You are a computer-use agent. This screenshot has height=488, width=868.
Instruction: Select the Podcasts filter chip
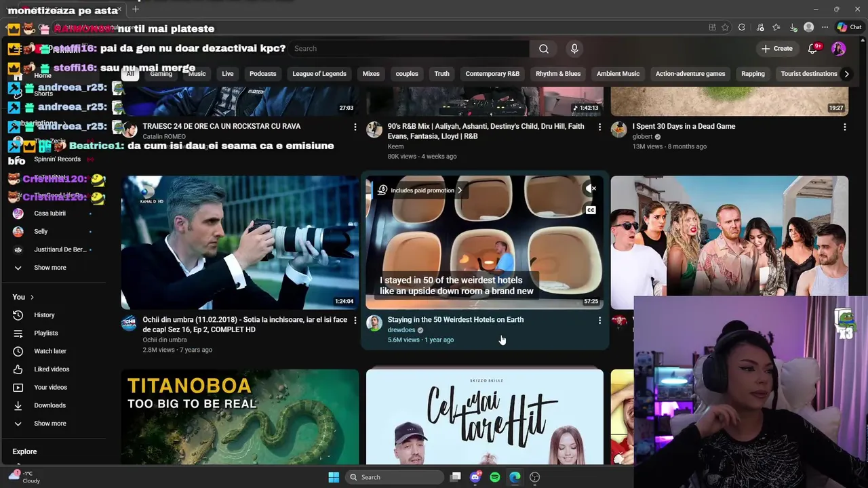(x=262, y=74)
